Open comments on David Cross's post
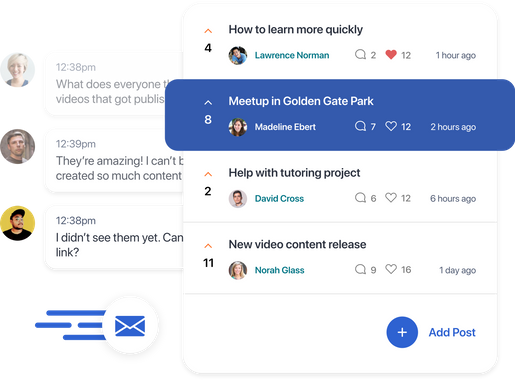 pyautogui.click(x=360, y=198)
